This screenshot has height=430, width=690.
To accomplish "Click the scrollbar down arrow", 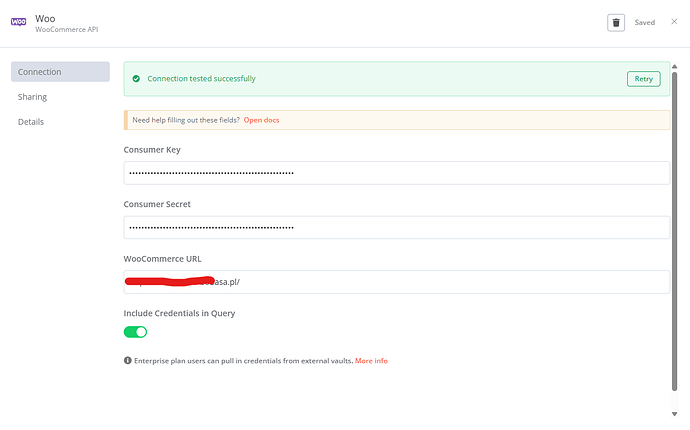I will click(674, 414).
